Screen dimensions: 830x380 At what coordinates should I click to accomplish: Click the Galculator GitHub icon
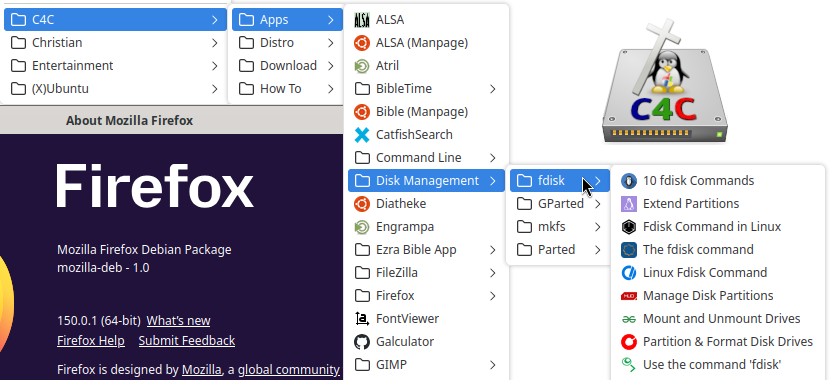click(x=362, y=342)
